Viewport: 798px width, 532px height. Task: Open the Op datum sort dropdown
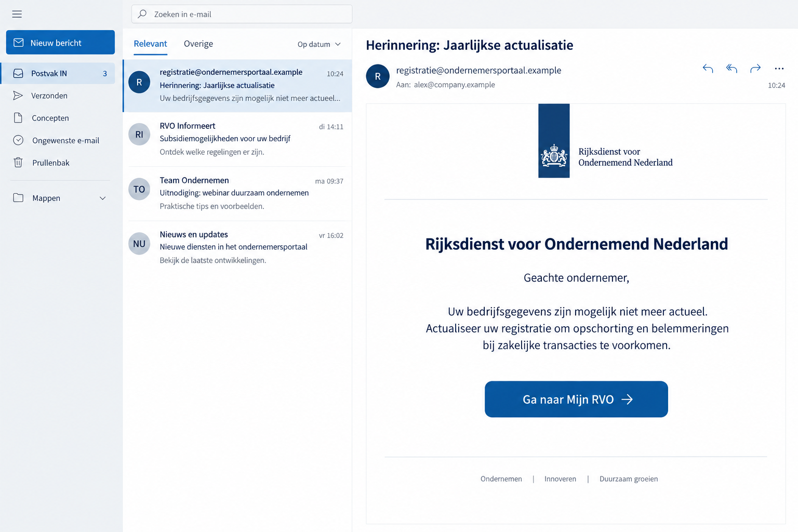point(319,44)
